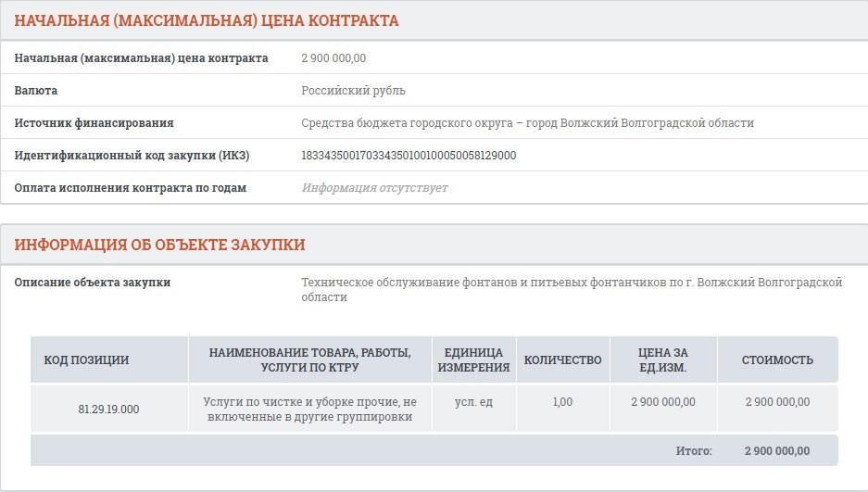Click the purchase description text about fountain maintenance
The height and width of the screenshot is (492, 868).
tap(572, 289)
